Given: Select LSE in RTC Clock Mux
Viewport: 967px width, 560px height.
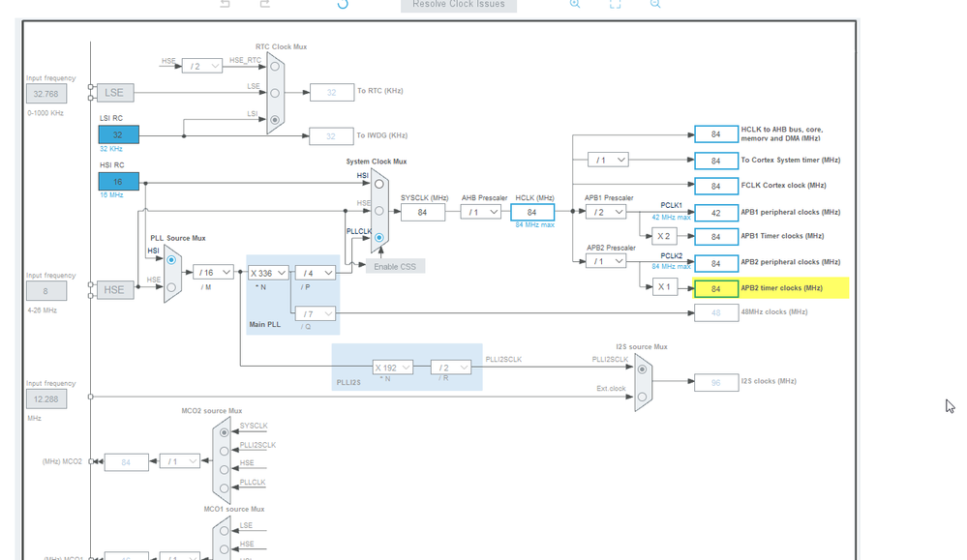Looking at the screenshot, I should coord(275,93).
